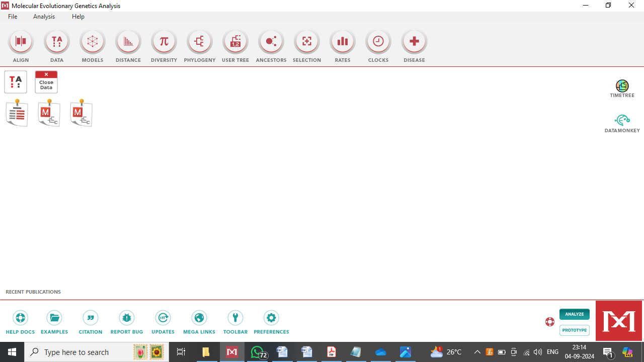
Task: Click the lifebuoy help icon
Action: (x=550, y=322)
